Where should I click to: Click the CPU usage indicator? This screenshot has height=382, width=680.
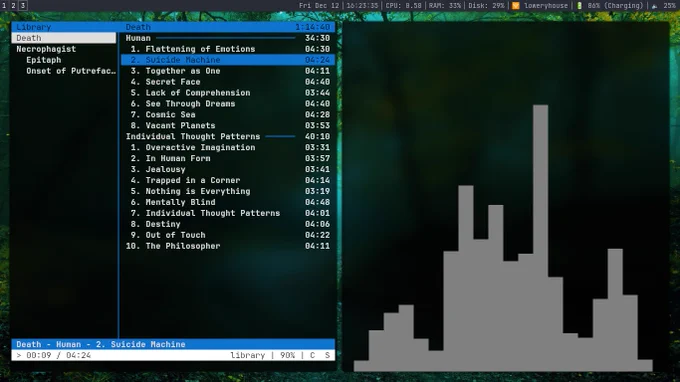click(403, 6)
